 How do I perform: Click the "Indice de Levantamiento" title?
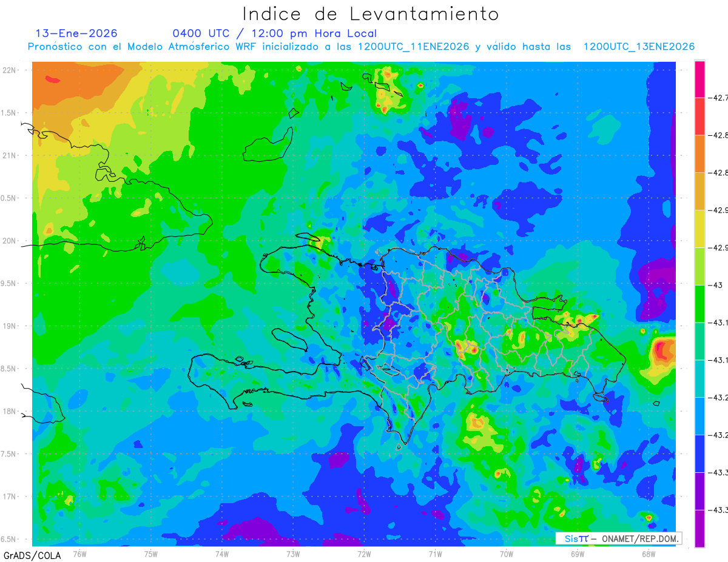[371, 14]
